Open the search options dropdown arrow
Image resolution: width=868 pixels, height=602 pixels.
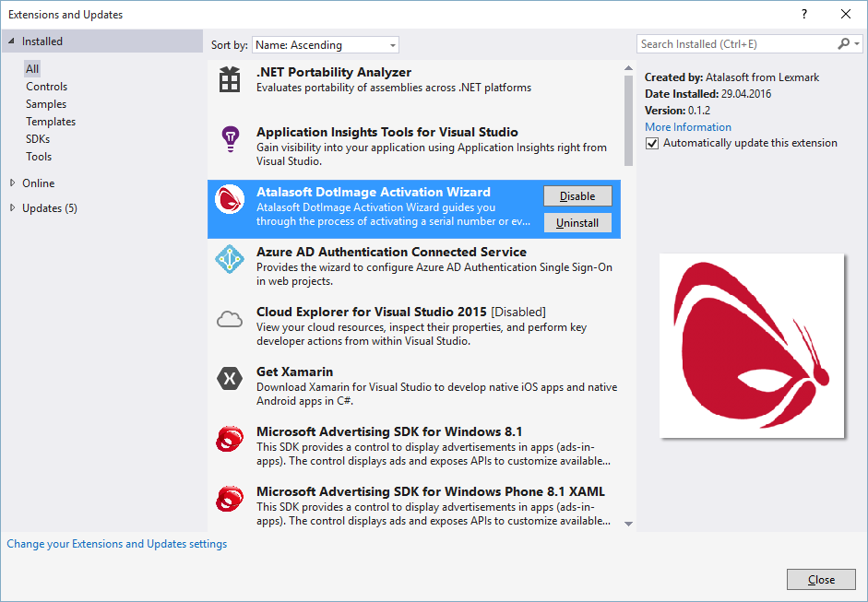click(857, 43)
